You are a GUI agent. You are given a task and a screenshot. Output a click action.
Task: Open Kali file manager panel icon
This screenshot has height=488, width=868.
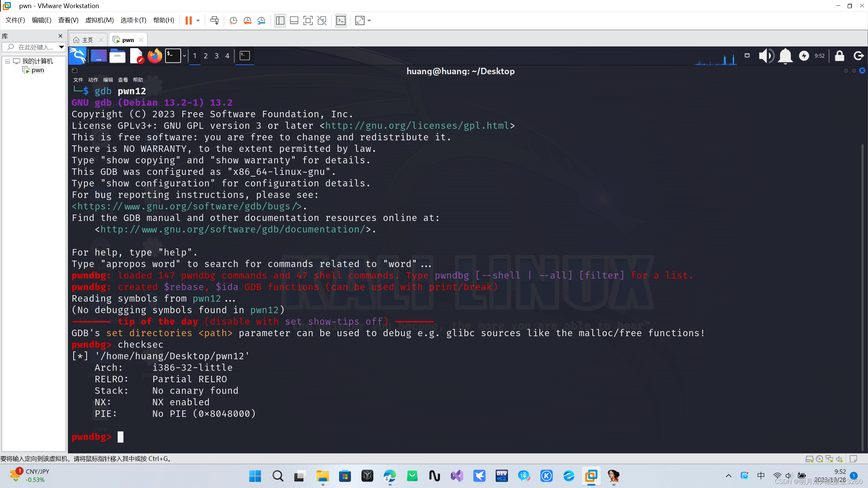click(x=117, y=56)
